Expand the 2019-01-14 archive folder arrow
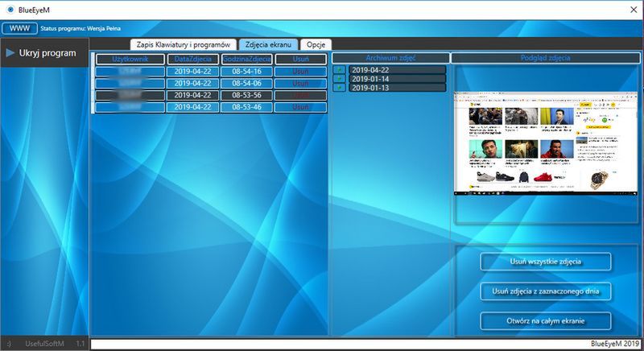644x351 pixels. click(339, 79)
